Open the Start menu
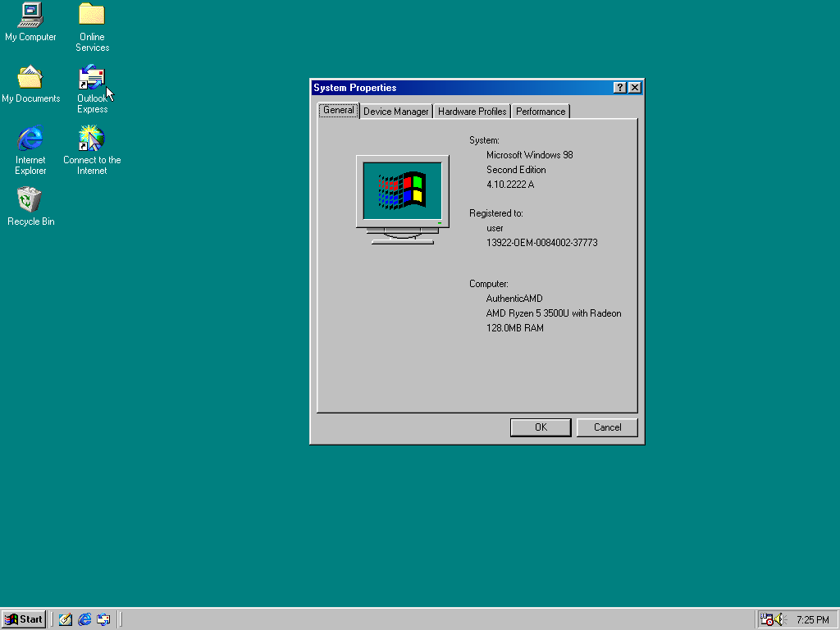This screenshot has width=840, height=630. pyautogui.click(x=24, y=619)
